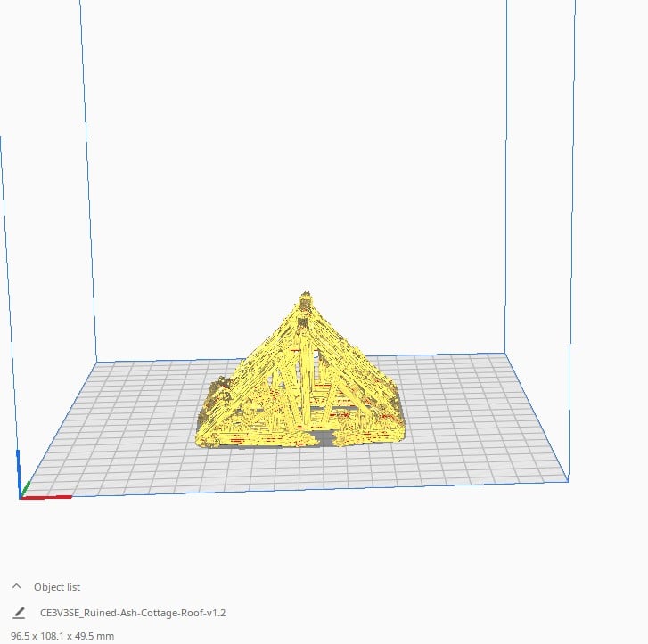Select the yellow cottage roof model
This screenshot has height=644, width=648.
click(x=303, y=383)
